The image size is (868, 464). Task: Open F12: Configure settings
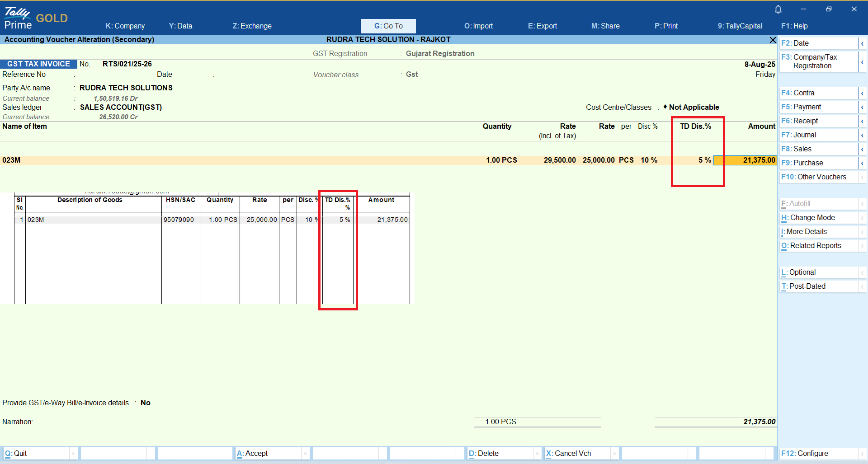pos(805,453)
